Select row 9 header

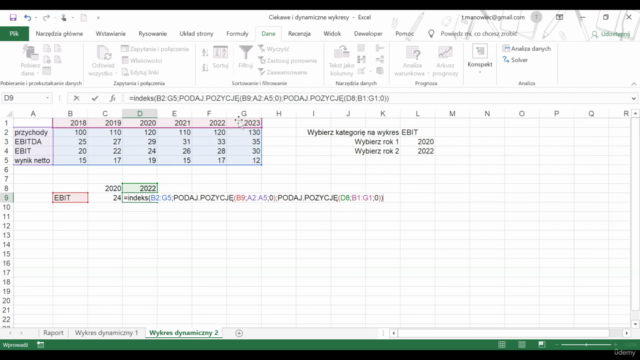6,198
